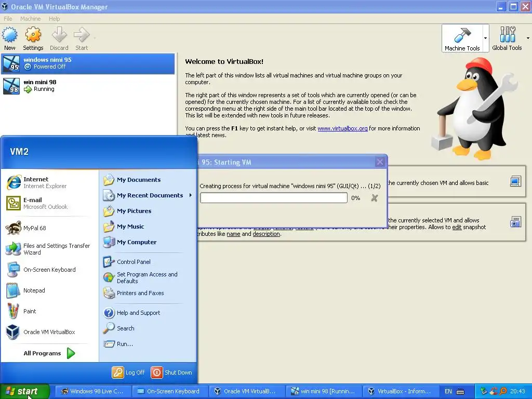The width and height of the screenshot is (532, 399).
Task: Click the Details tool icon at right
Action: pyautogui.click(x=515, y=181)
